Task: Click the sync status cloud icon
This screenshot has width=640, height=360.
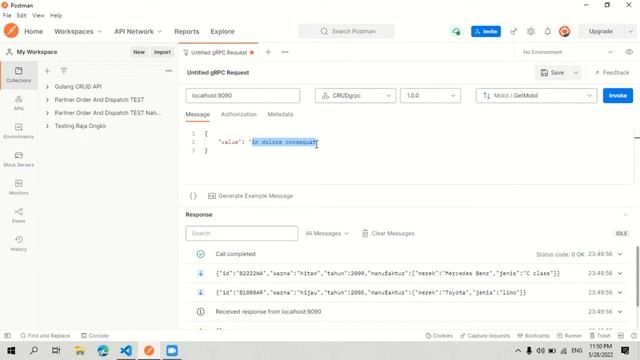Action: 456,31
